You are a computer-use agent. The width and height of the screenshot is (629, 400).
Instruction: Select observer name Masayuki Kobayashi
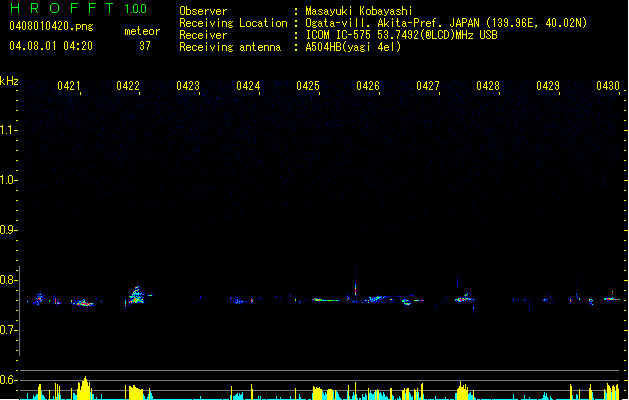coord(359,11)
